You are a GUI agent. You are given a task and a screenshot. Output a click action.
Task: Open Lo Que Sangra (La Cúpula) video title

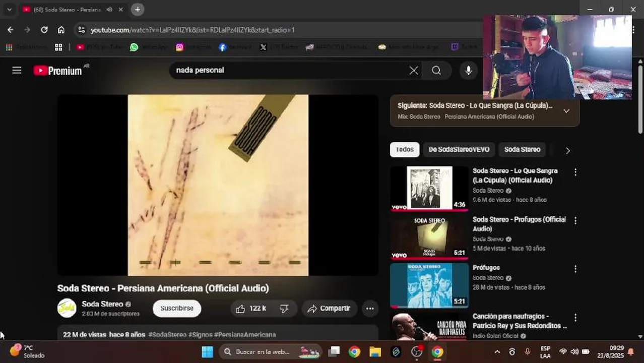pos(515,175)
